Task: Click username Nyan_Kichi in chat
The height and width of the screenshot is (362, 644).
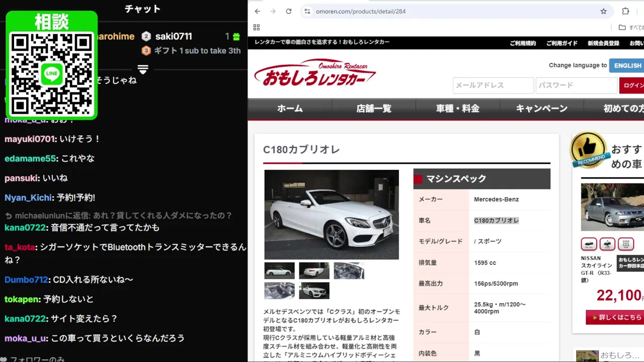Action: pos(28,198)
